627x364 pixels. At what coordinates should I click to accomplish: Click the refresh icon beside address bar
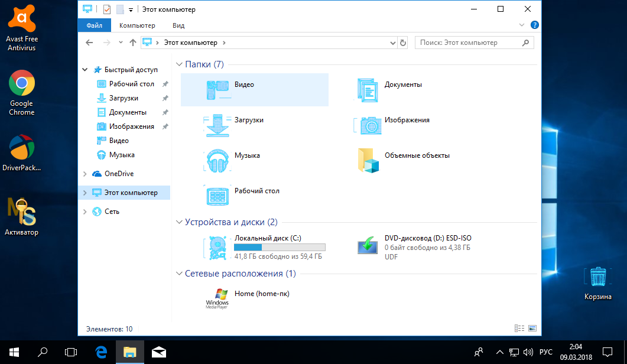403,43
